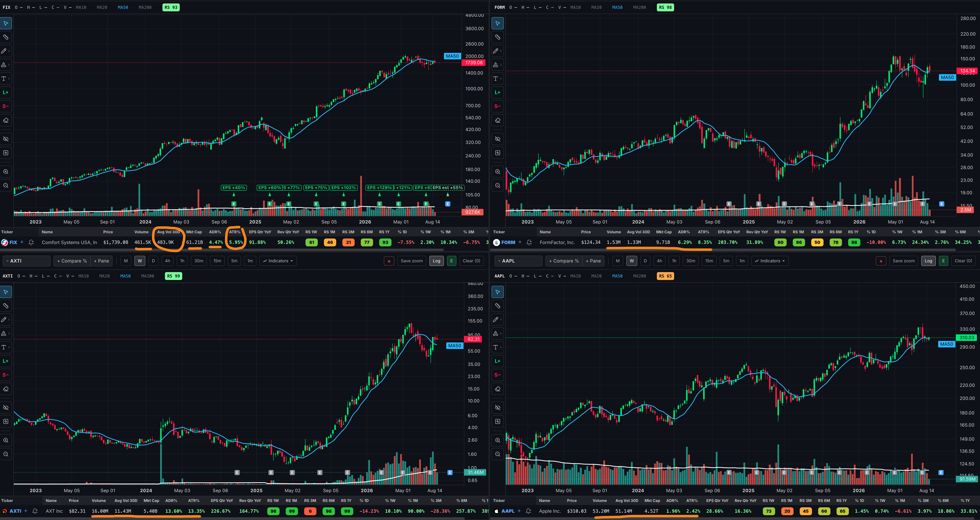Click Compare % in AXTI toolbar
The width and height of the screenshot is (980, 520).
72,261
